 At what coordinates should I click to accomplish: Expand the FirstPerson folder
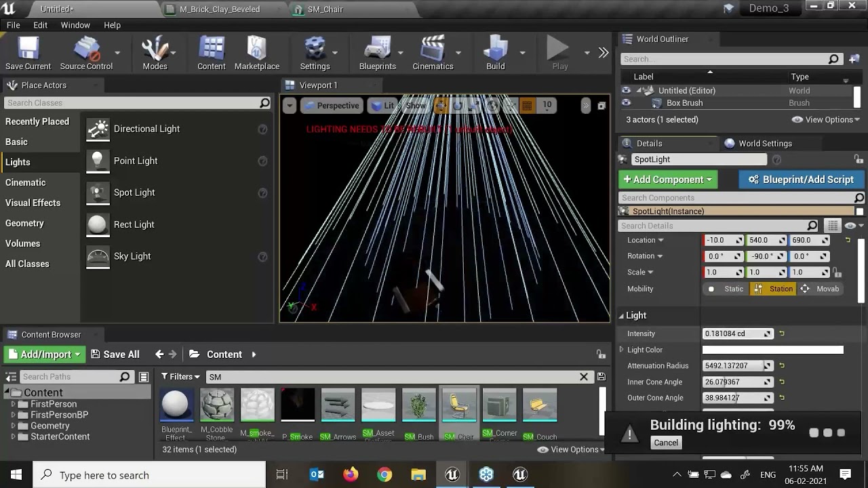tap(14, 404)
